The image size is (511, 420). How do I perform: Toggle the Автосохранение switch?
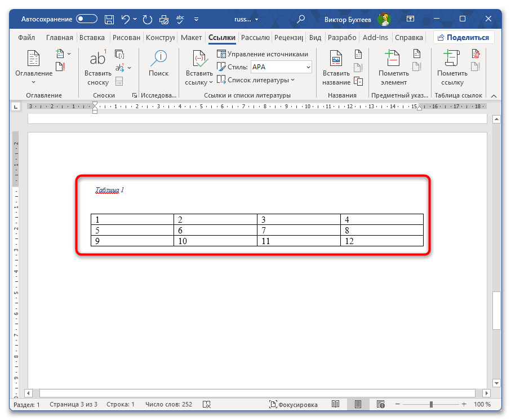(87, 19)
